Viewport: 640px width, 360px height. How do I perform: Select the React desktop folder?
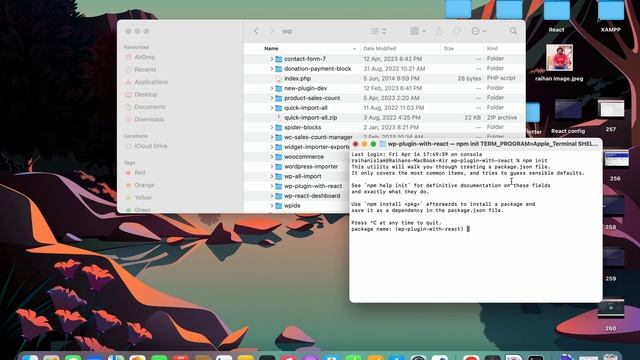[557, 16]
